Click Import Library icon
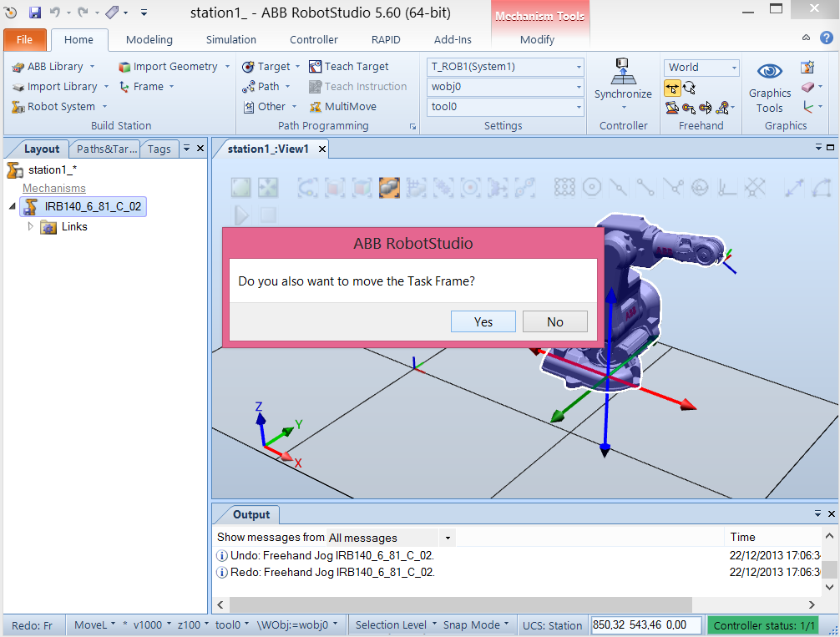 [18, 87]
